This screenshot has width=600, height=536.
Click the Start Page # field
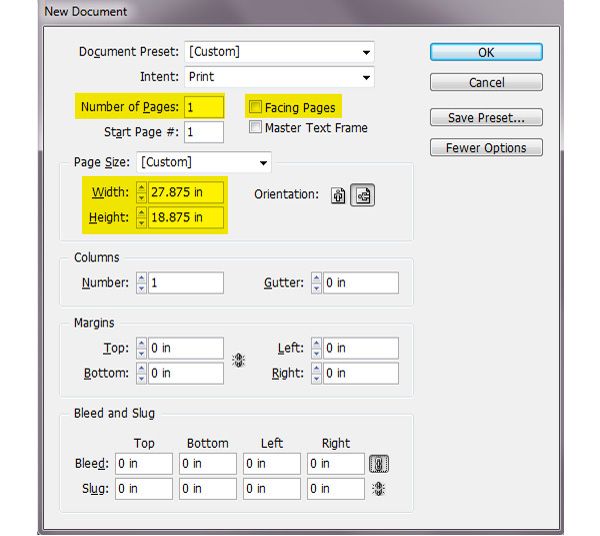[x=204, y=132]
